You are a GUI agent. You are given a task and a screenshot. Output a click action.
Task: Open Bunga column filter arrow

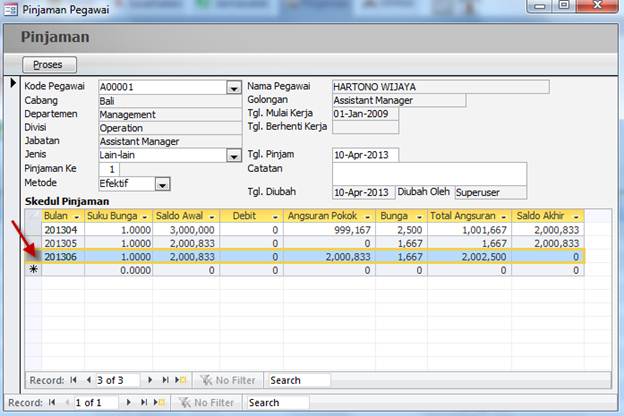point(419,217)
